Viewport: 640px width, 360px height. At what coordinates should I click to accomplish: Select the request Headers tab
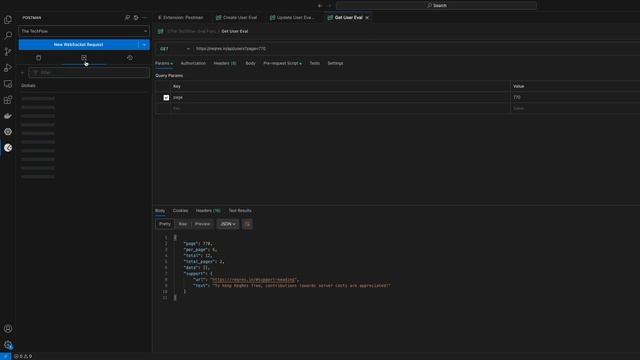[224, 63]
